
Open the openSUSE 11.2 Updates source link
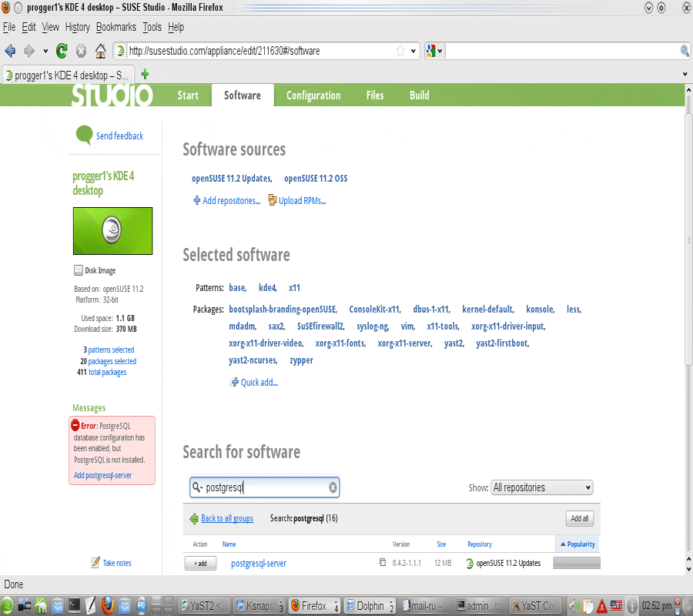tap(232, 178)
